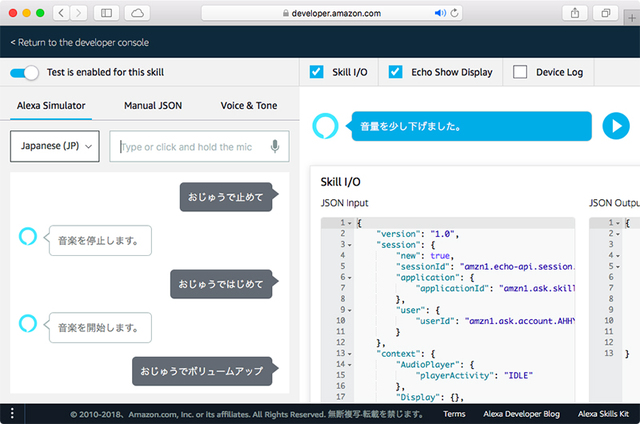Viewport: 640px width, 424px height.
Task: Open the Voice & Tone tab
Action: (249, 105)
